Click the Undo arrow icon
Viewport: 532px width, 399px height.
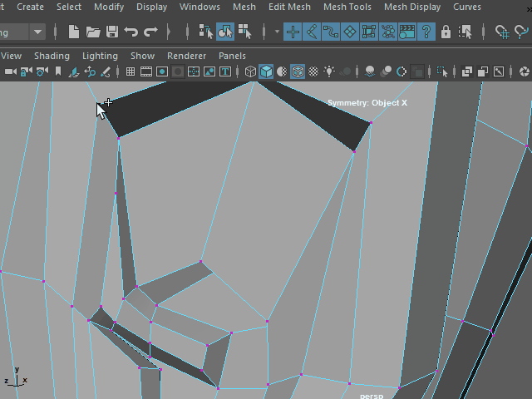(x=131, y=32)
